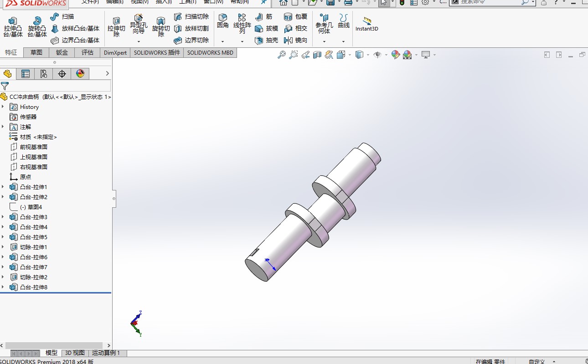Expand the History folder
This screenshot has width=588, height=364.
pos(3,107)
